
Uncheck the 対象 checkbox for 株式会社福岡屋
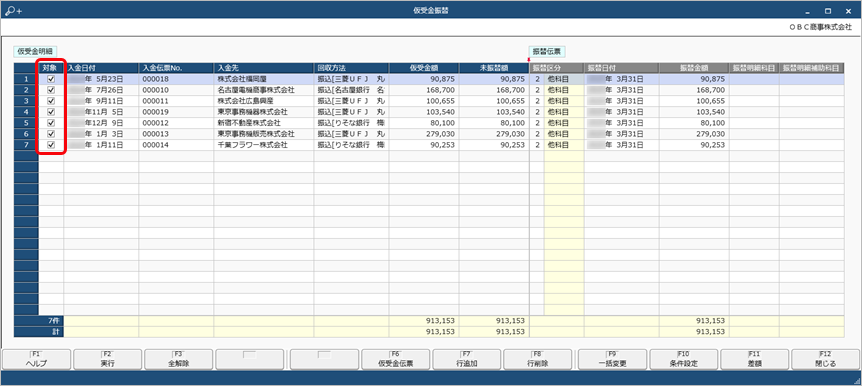[x=51, y=79]
